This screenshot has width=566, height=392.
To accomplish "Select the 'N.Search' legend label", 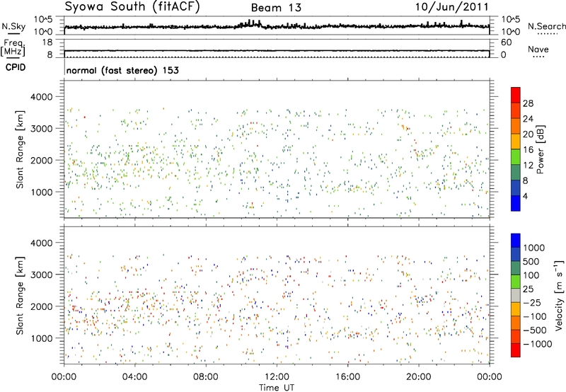I will click(x=546, y=26).
